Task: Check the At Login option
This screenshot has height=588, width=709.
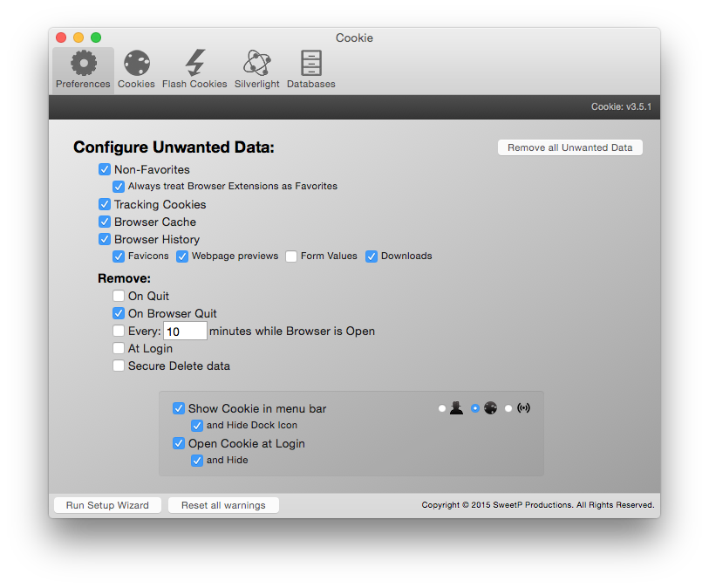Action: point(119,348)
